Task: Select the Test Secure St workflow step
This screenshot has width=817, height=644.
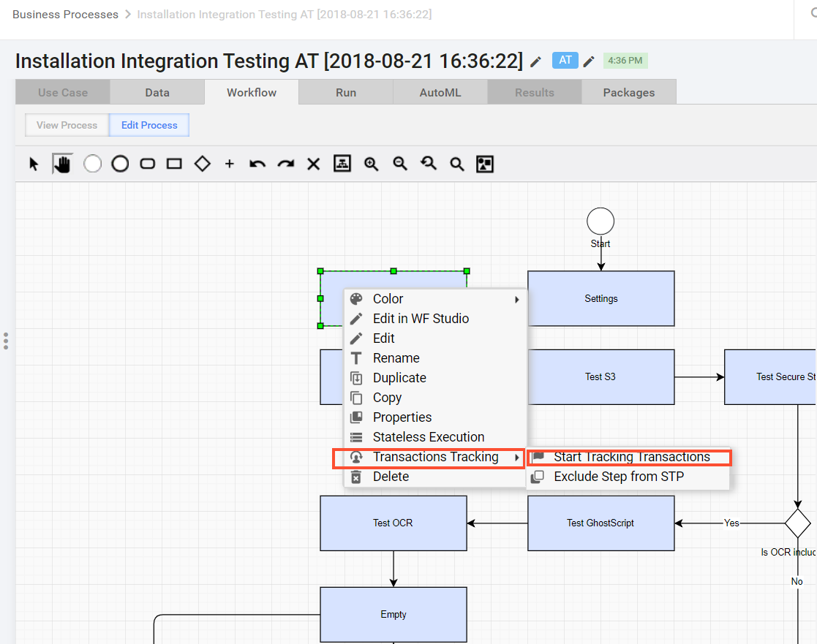Action: (x=770, y=377)
